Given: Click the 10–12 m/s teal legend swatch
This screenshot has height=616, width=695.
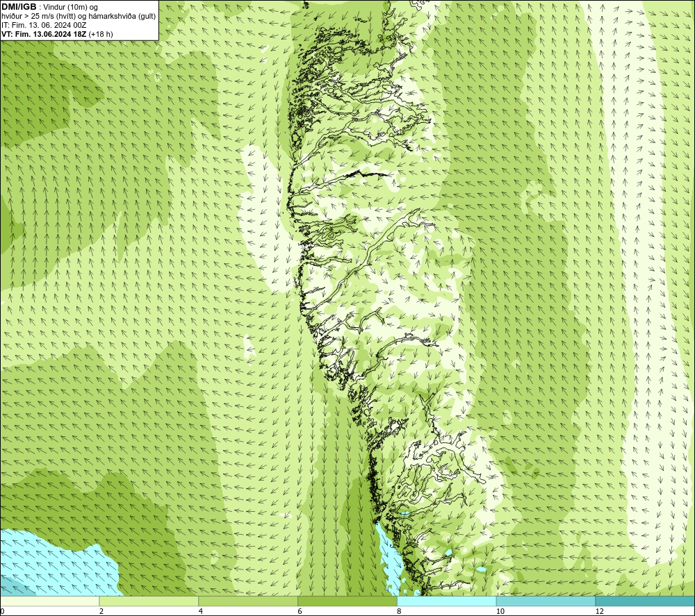Looking at the screenshot, I should click(x=546, y=601).
